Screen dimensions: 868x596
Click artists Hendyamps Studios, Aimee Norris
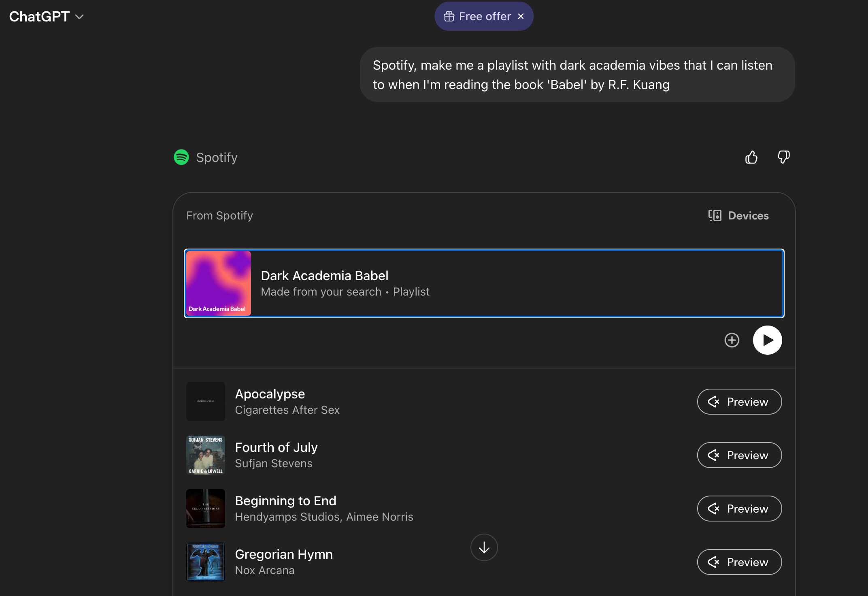[324, 517]
